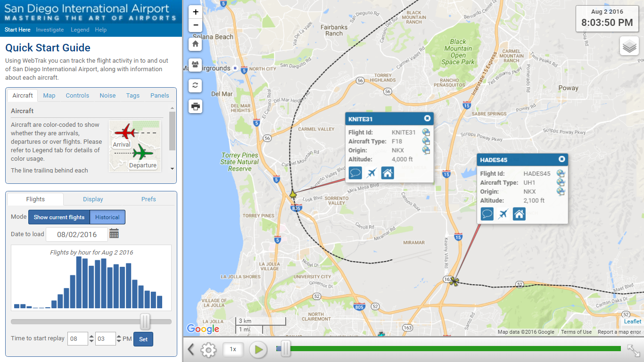
Task: Click the Set replay time button
Action: tap(143, 339)
